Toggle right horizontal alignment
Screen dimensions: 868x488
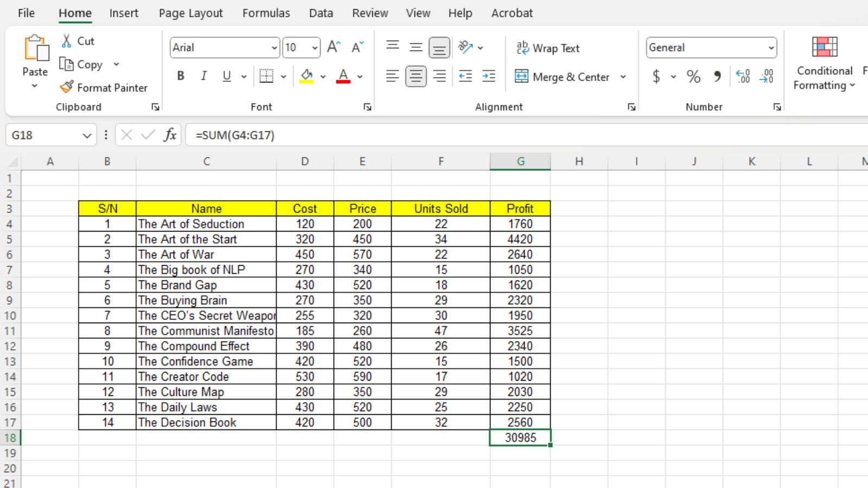coord(439,76)
